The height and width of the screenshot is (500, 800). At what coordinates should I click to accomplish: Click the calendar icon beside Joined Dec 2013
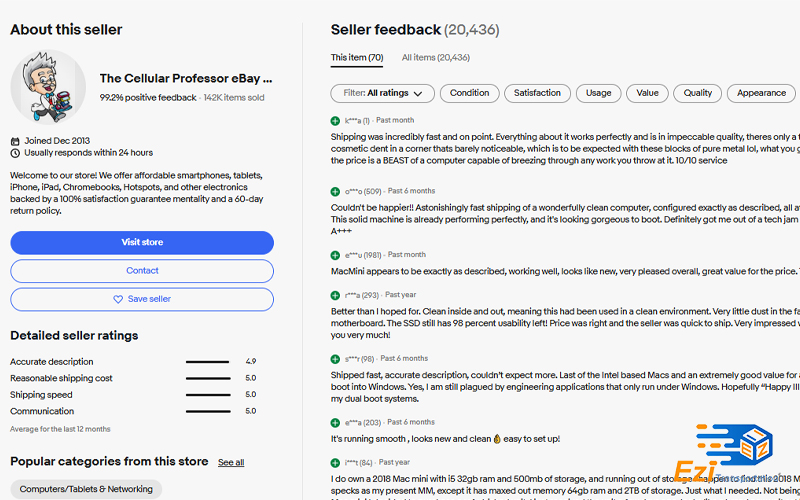pos(15,141)
